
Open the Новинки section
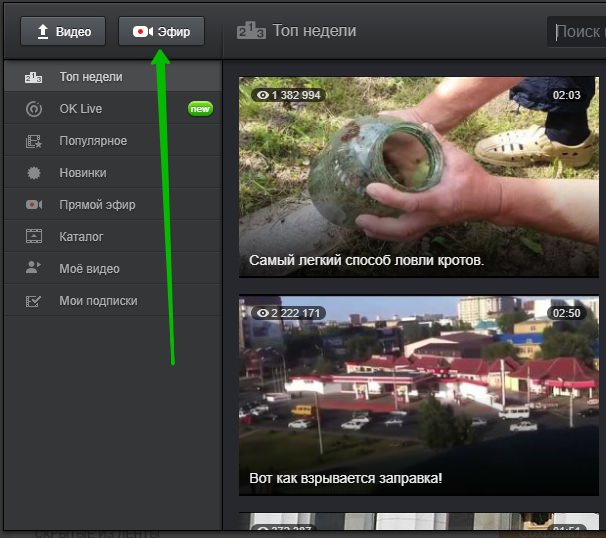click(83, 173)
